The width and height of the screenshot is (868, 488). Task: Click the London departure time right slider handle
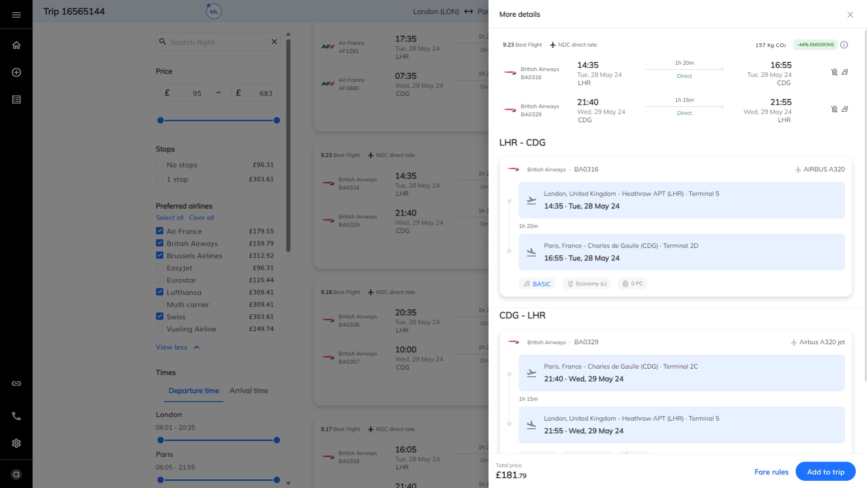click(x=277, y=440)
